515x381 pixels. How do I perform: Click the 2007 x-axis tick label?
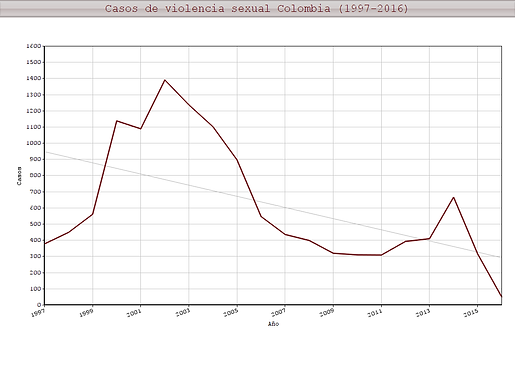(279, 312)
